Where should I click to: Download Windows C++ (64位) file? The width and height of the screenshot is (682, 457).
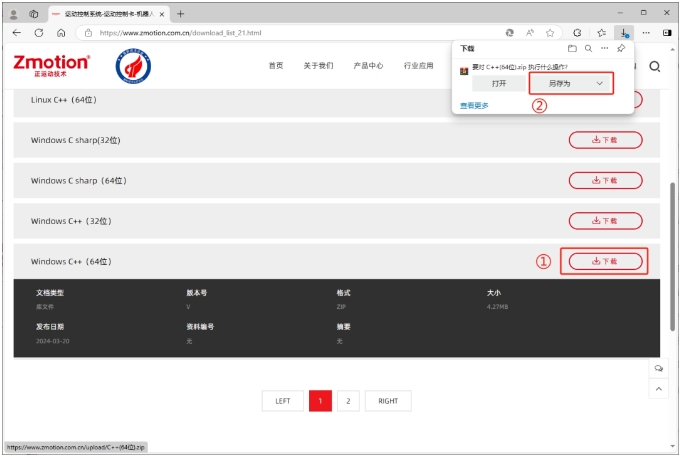605,261
